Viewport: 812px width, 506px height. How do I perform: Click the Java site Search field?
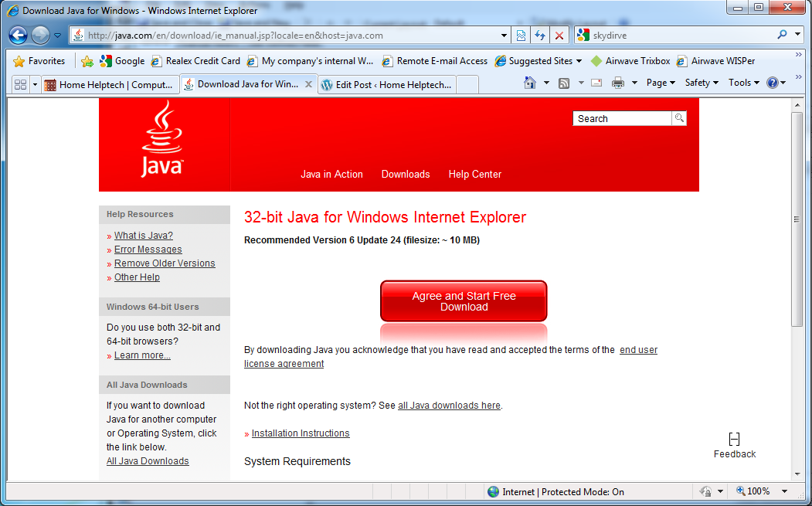point(623,119)
